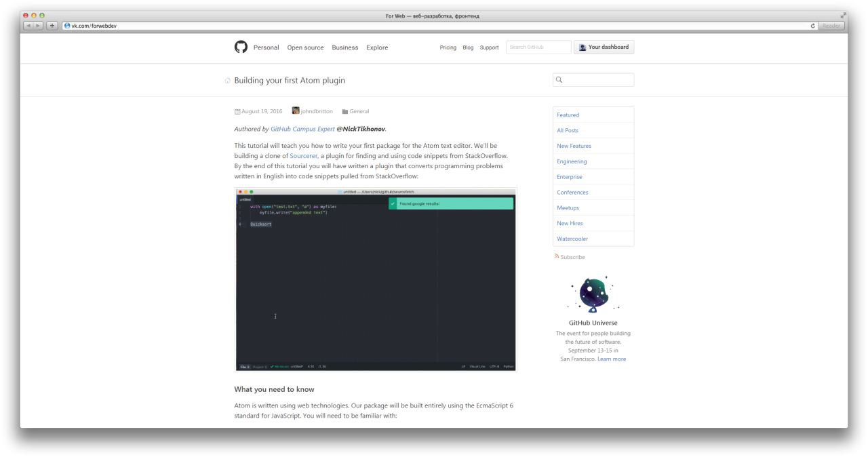Open the Personal navigation item

266,47
